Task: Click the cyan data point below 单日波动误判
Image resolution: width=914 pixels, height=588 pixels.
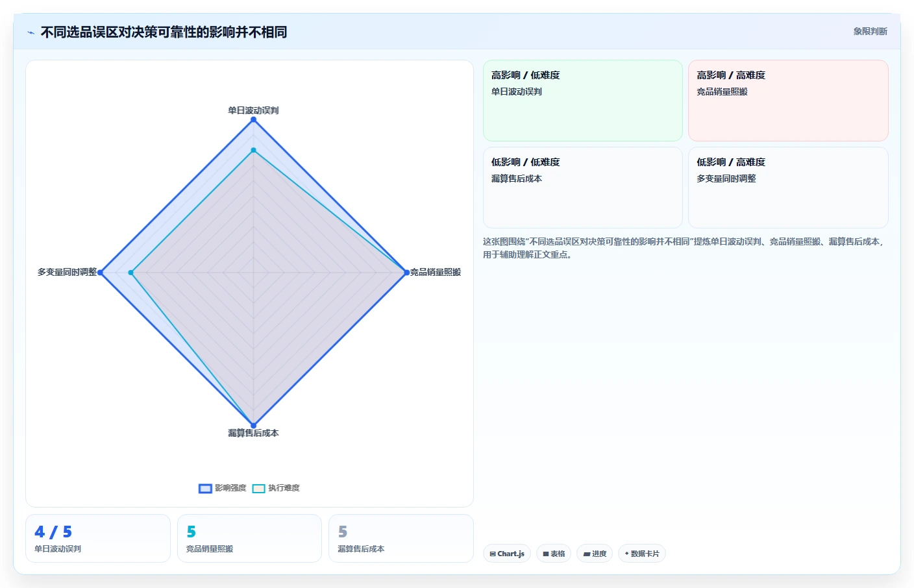Action: click(x=253, y=151)
